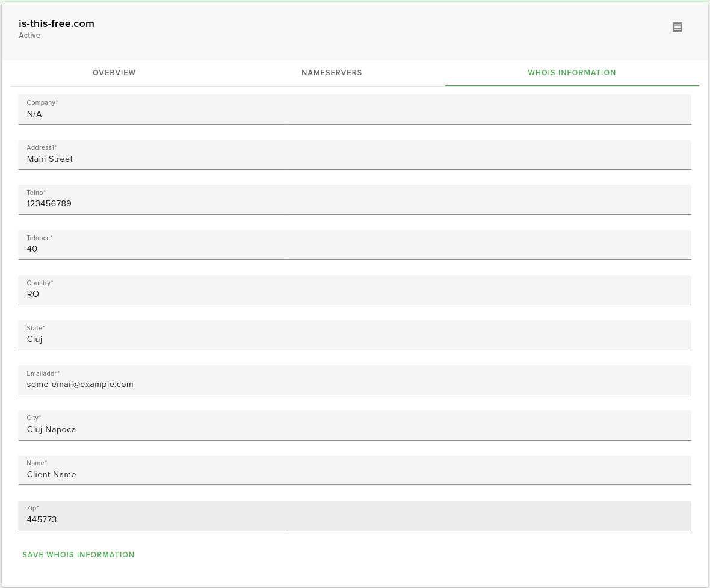The height and width of the screenshot is (588, 710).
Task: Click the Telnocc field label
Action: [40, 238]
